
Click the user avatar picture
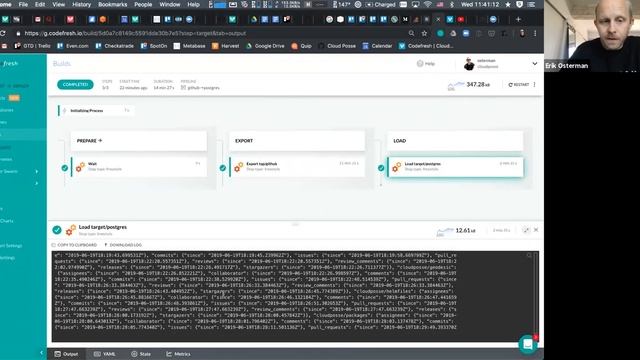click(469, 64)
